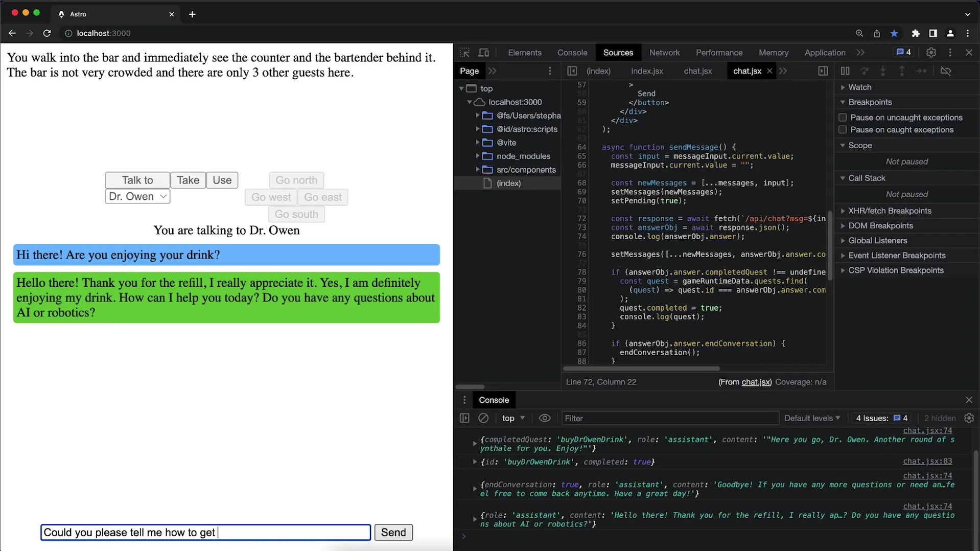Open the Dr. Owen character dropdown
Viewport: 980px width, 551px height.
click(137, 197)
